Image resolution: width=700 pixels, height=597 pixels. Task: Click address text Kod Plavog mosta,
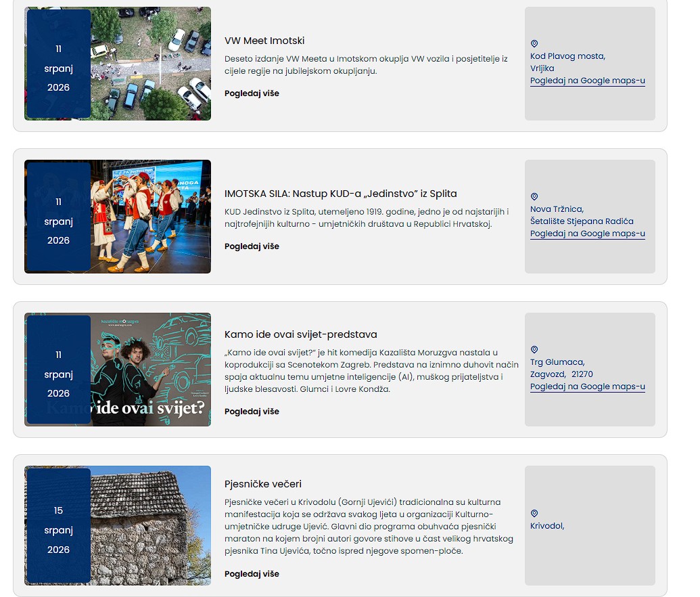pos(567,56)
